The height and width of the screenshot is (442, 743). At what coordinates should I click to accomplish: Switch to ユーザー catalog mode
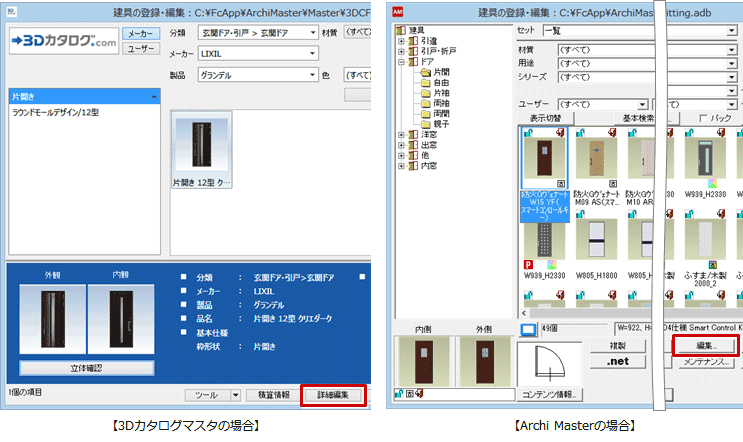(140, 49)
